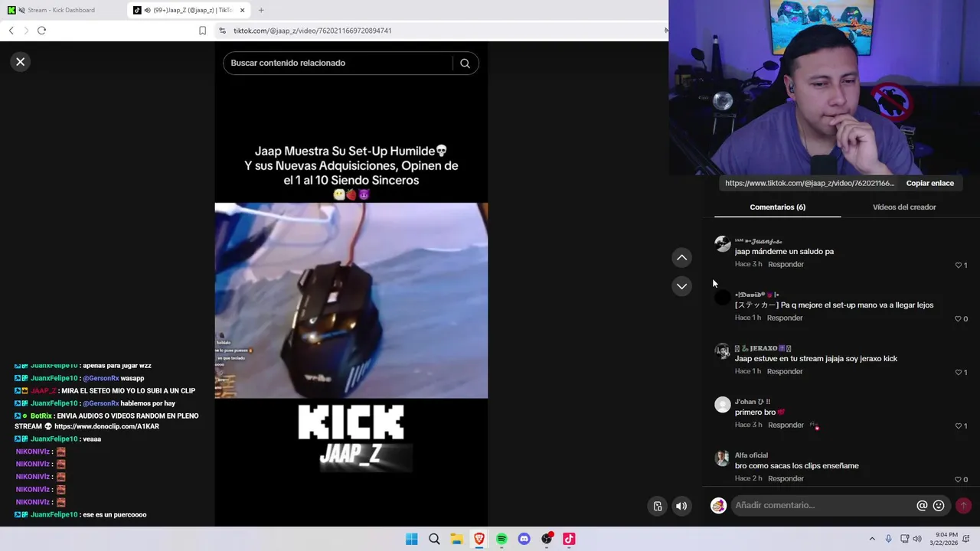Expand system tray hidden icons chevron
This screenshot has width=980, height=551.
pos(872,539)
